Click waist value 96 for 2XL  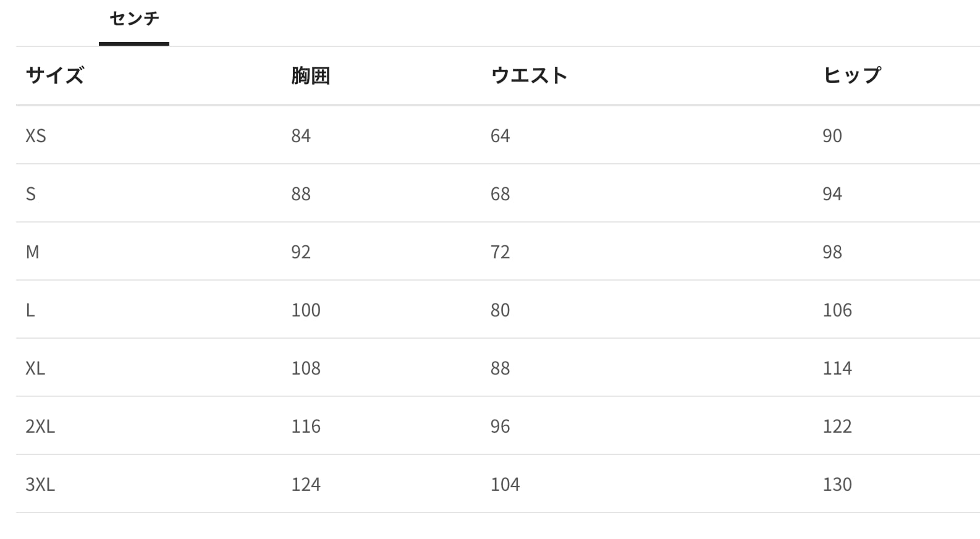tap(500, 427)
